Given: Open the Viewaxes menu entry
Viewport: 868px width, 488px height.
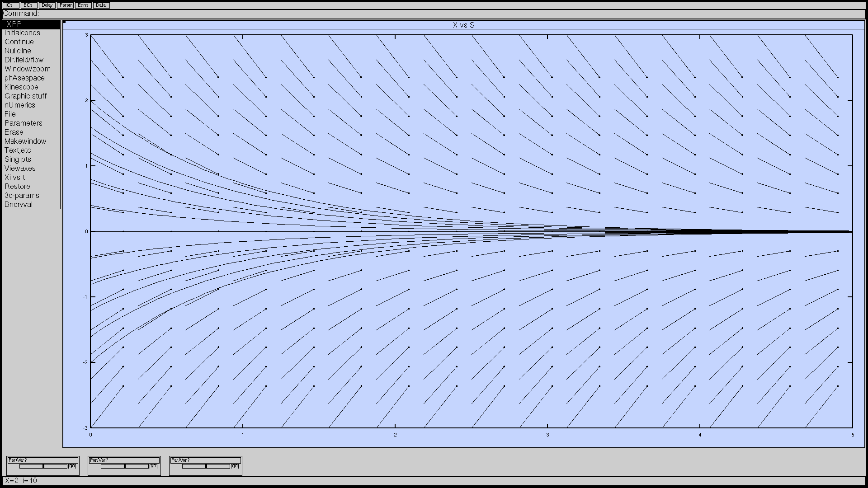Looking at the screenshot, I should (31, 169).
